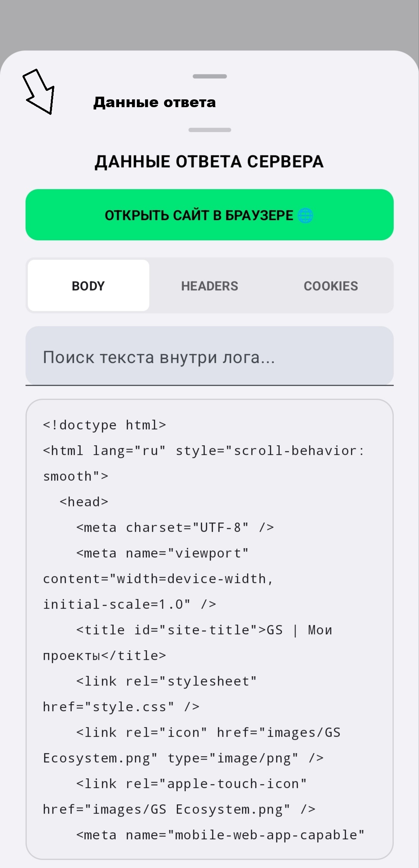Tap the '<head>' line in log
The image size is (419, 868).
coord(84,502)
